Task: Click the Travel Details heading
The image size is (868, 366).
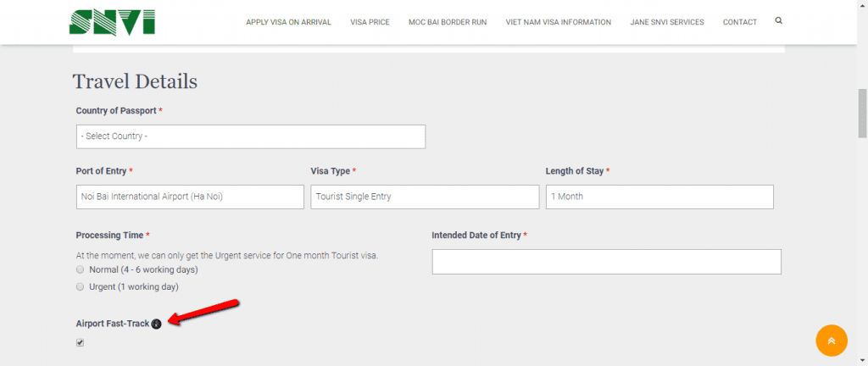Action: click(x=135, y=81)
